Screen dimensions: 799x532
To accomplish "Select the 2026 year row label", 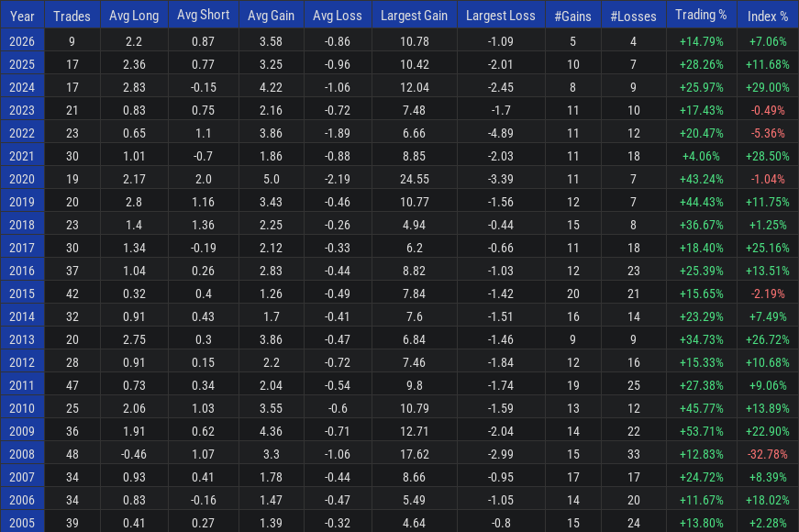I will point(22,41).
